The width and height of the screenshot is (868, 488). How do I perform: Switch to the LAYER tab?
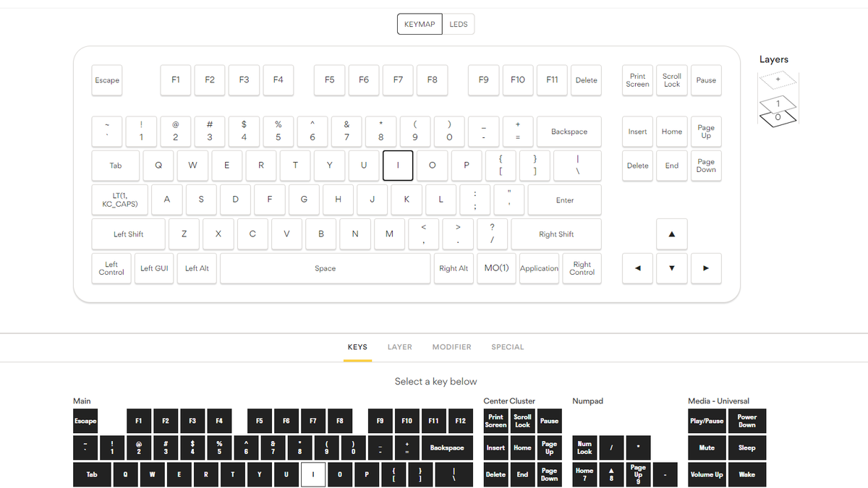[400, 347]
